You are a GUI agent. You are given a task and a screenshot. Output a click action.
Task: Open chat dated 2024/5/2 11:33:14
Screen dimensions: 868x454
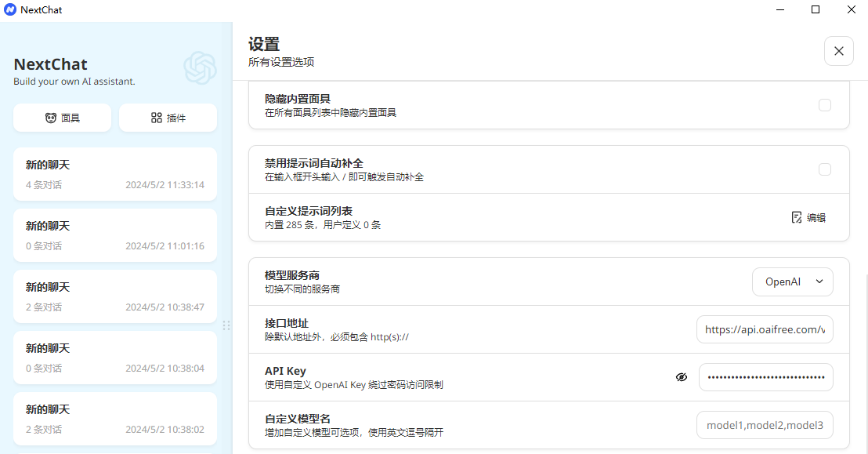click(x=115, y=174)
